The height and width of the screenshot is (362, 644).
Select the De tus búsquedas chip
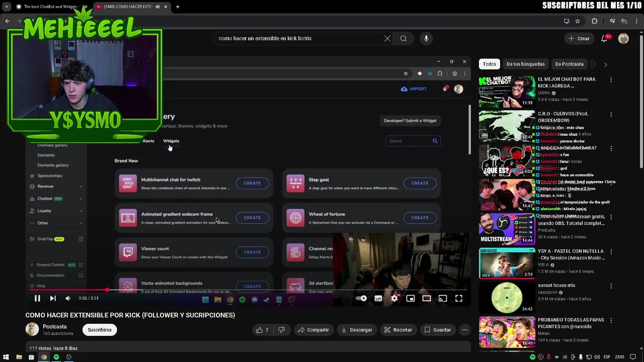[x=526, y=64]
